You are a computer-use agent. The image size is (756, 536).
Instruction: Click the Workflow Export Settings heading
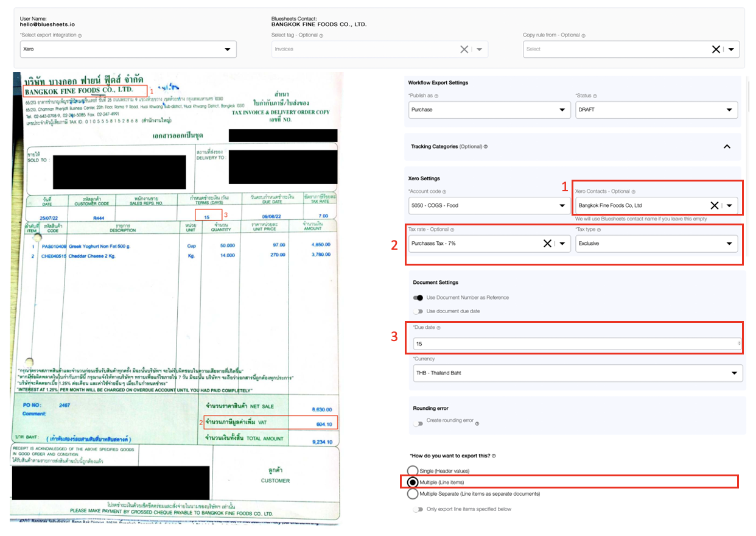click(x=438, y=82)
